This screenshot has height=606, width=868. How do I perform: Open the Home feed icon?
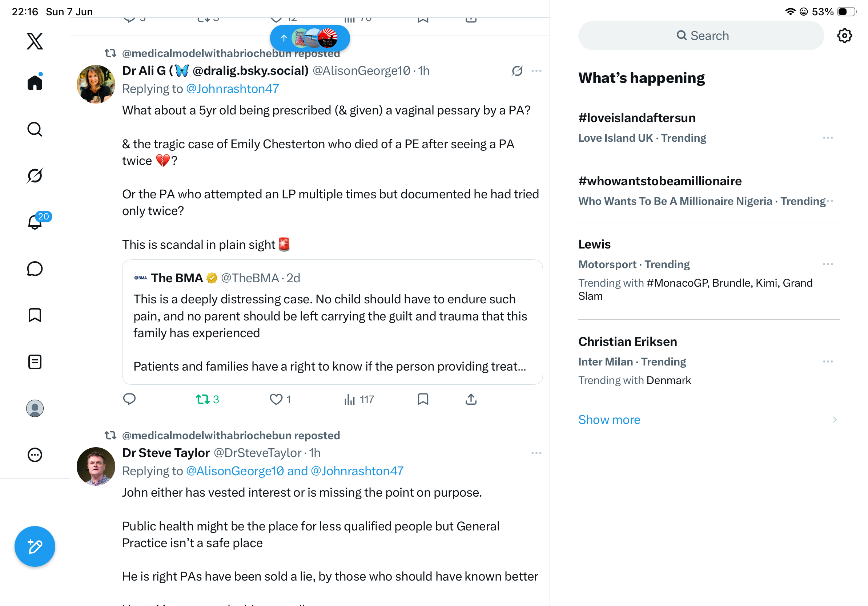pyautogui.click(x=35, y=82)
